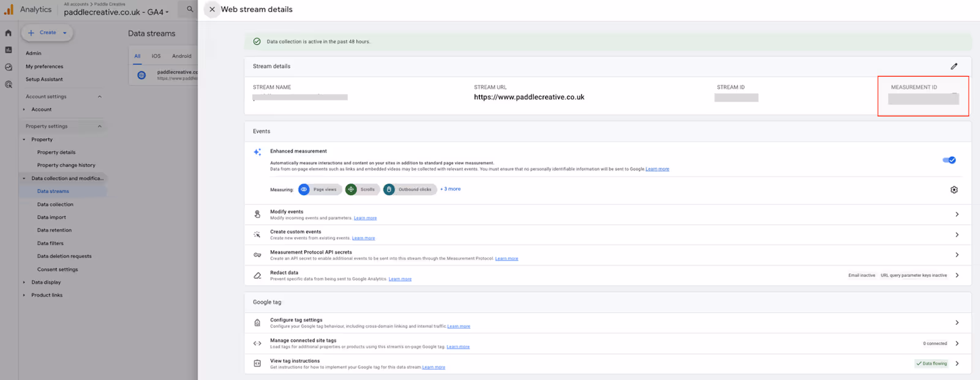The height and width of the screenshot is (380, 980).
Task: Open Manage connected site tags
Action: [608, 343]
